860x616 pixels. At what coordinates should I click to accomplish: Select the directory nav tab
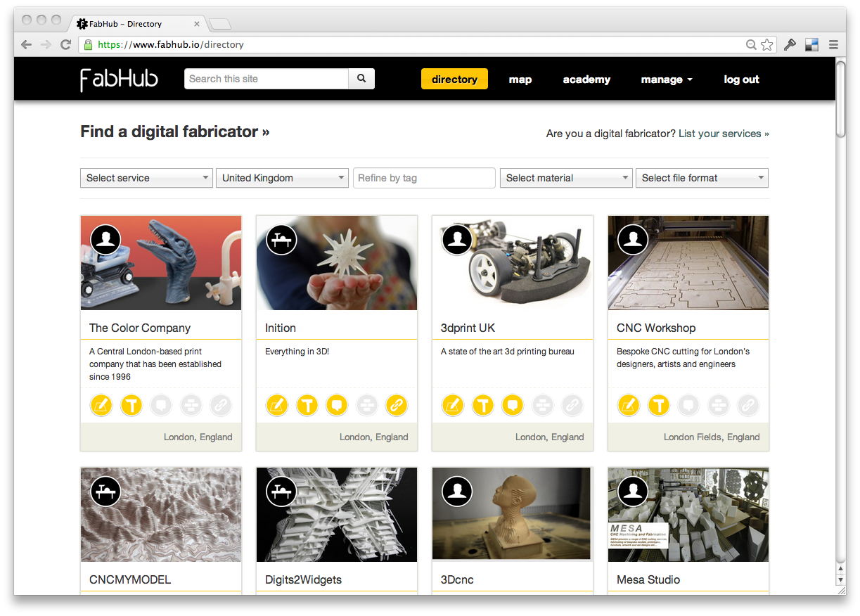(454, 79)
